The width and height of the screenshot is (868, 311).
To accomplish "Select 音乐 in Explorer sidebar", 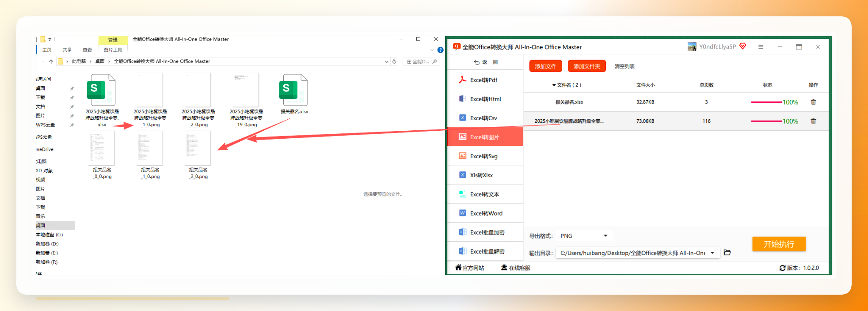I will point(41,216).
